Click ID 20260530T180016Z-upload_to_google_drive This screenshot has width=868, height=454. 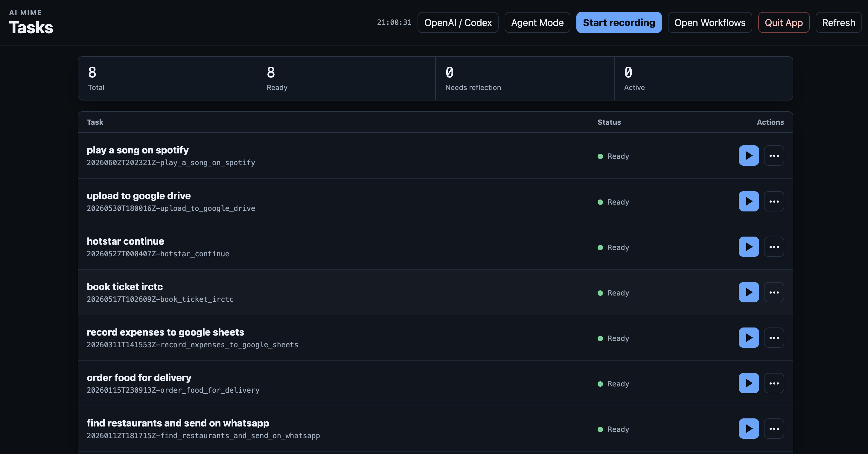click(171, 209)
